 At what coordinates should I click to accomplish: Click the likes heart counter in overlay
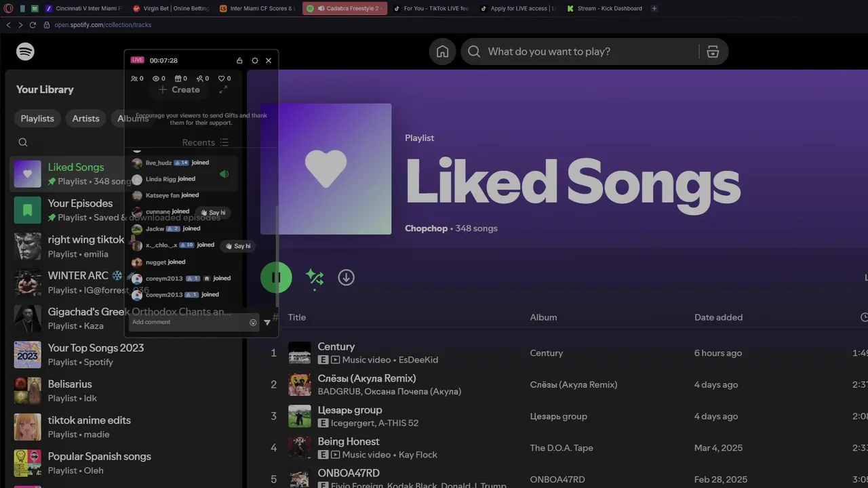(x=221, y=79)
